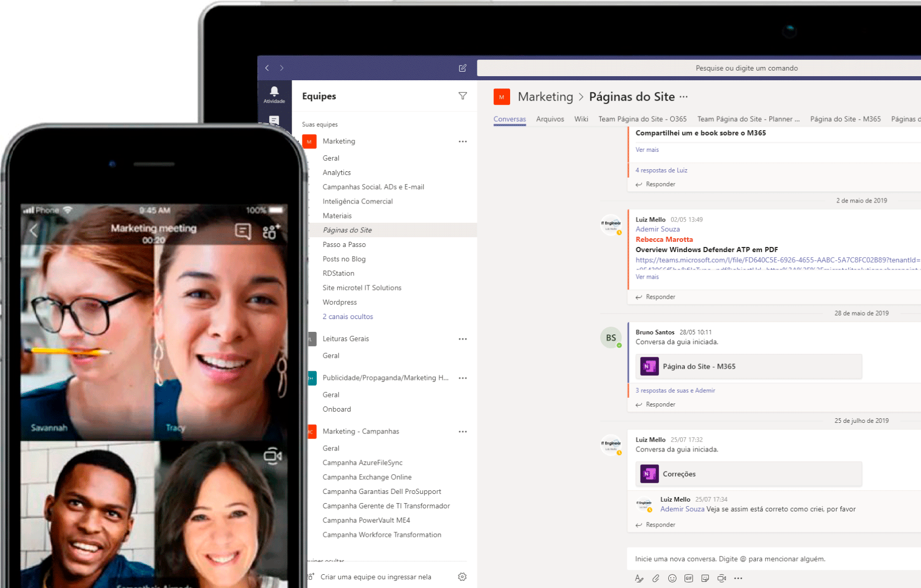The height and width of the screenshot is (588, 921).
Task: Open the filter funnel icon beside Equipes
Action: [463, 96]
